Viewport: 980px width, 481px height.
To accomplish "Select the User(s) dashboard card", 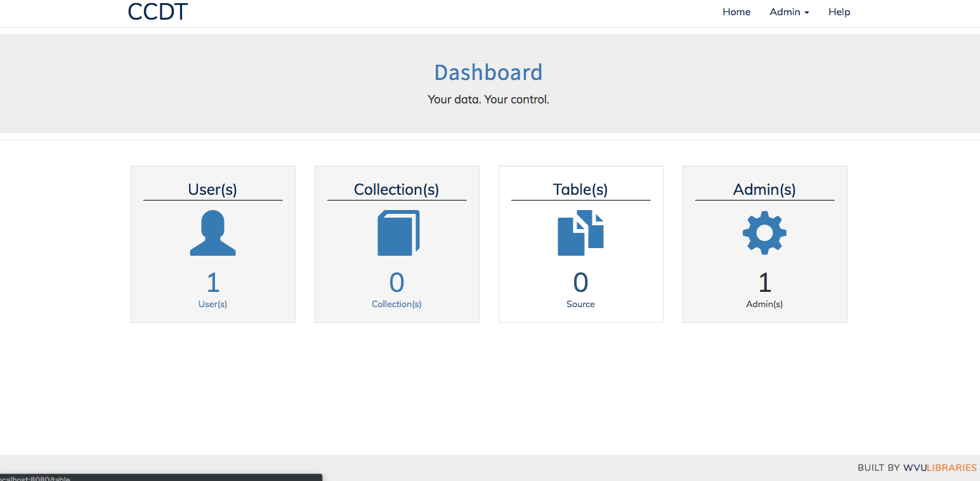I will pyautogui.click(x=212, y=244).
